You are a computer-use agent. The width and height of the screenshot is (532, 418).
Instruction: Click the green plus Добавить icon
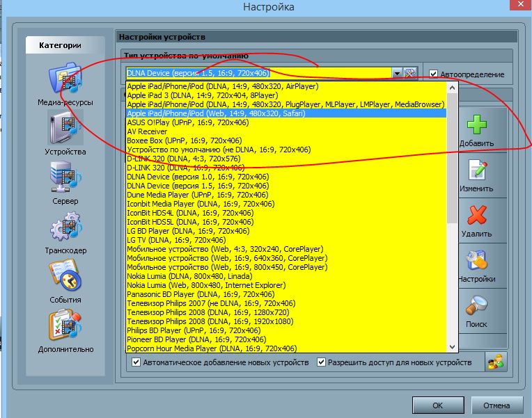tap(476, 126)
